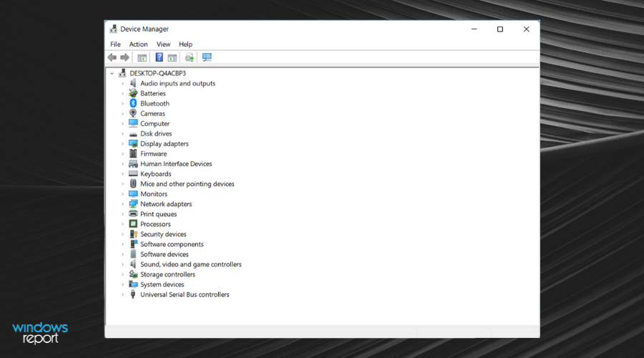Image resolution: width=644 pixels, height=358 pixels.
Task: Select the Firmware label
Action: [154, 154]
